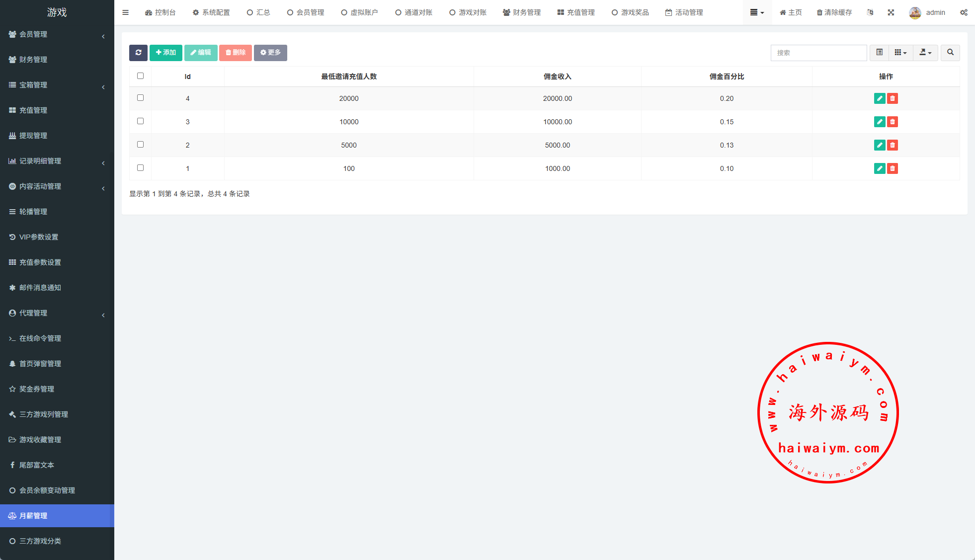The width and height of the screenshot is (975, 560).
Task: Click the 清除缓存 link in top bar
Action: point(834,12)
